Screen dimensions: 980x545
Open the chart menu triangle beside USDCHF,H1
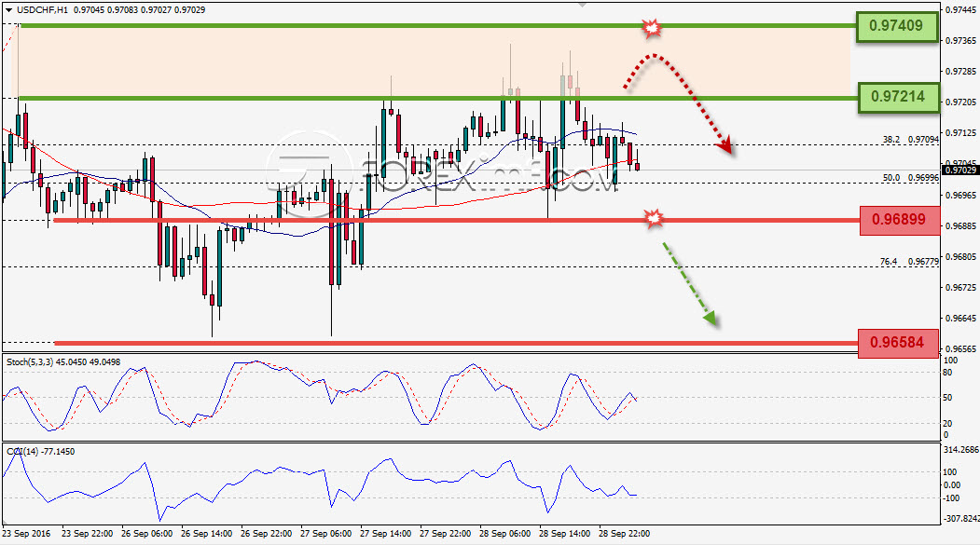[x=8, y=10]
